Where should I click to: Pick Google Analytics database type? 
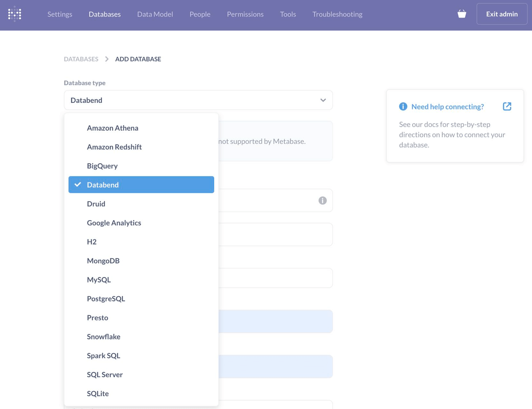(141, 223)
